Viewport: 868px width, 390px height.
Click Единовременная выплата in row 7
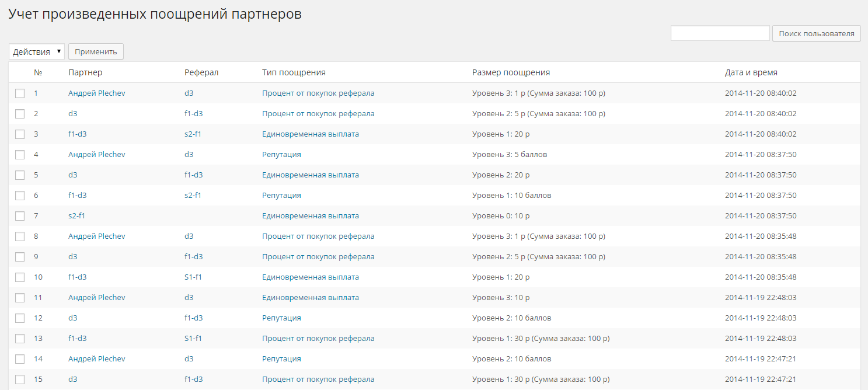coord(311,216)
